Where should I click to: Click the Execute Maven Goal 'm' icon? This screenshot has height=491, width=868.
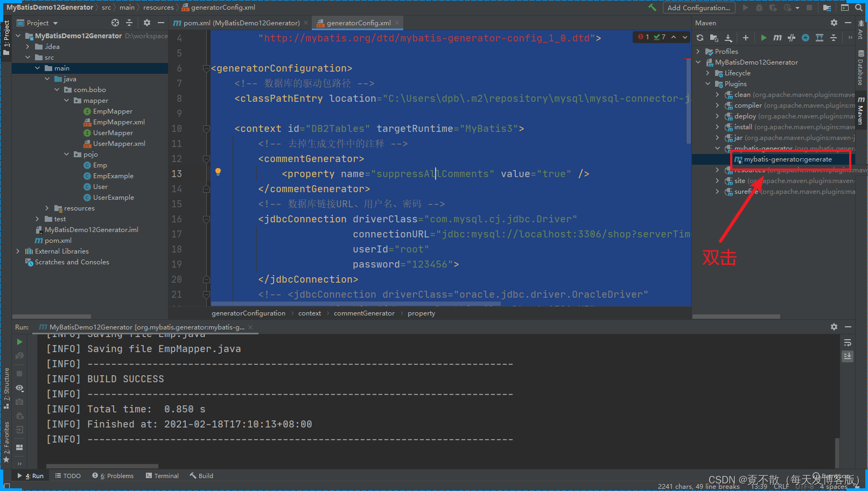(x=777, y=38)
